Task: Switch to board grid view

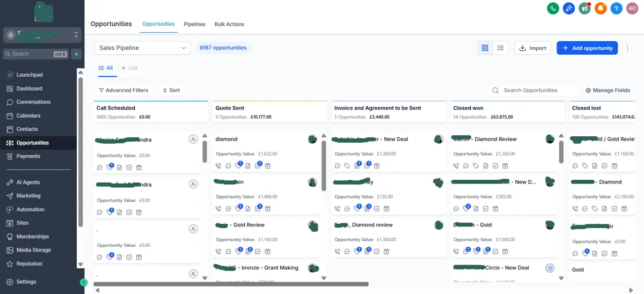Action: pyautogui.click(x=485, y=48)
